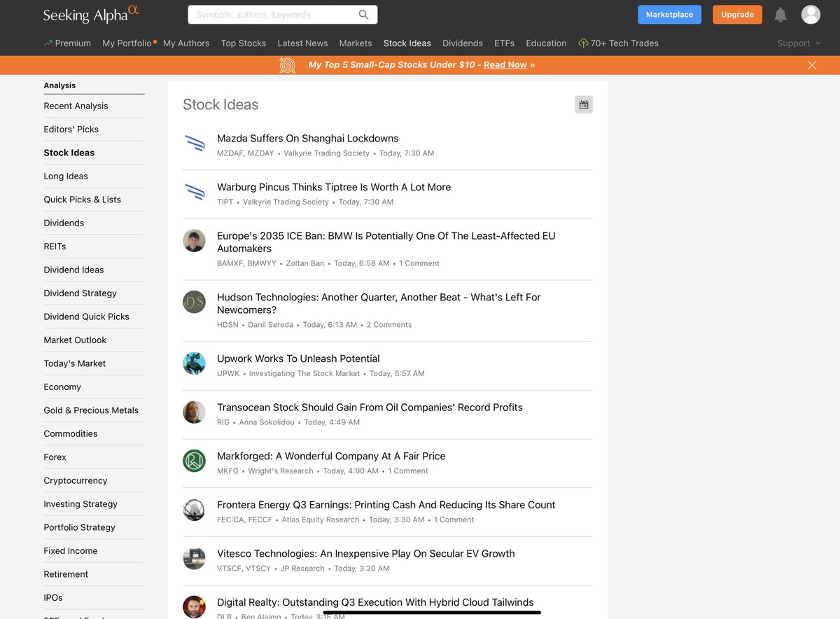Click Wright's Research avatar

195,461
